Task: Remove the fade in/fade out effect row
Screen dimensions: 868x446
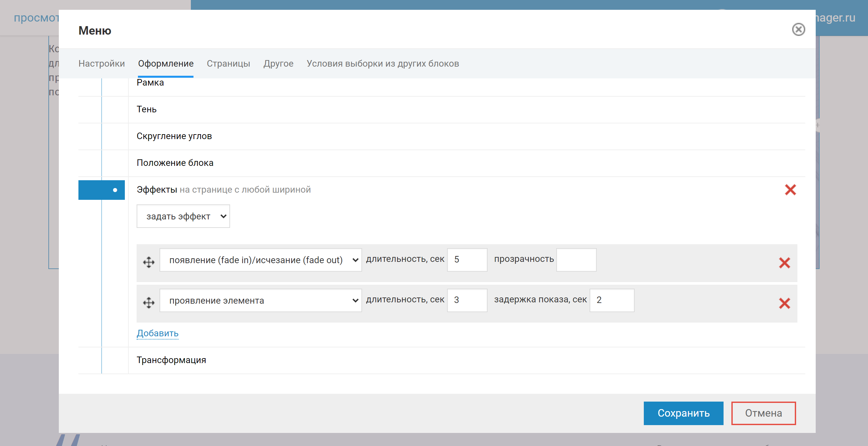Action: click(784, 263)
